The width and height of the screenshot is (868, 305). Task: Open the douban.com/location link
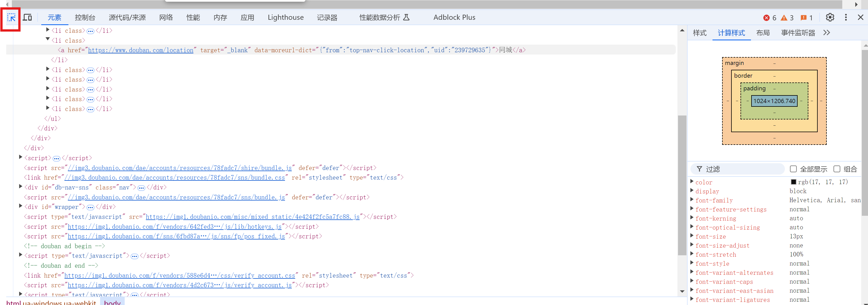click(x=141, y=51)
